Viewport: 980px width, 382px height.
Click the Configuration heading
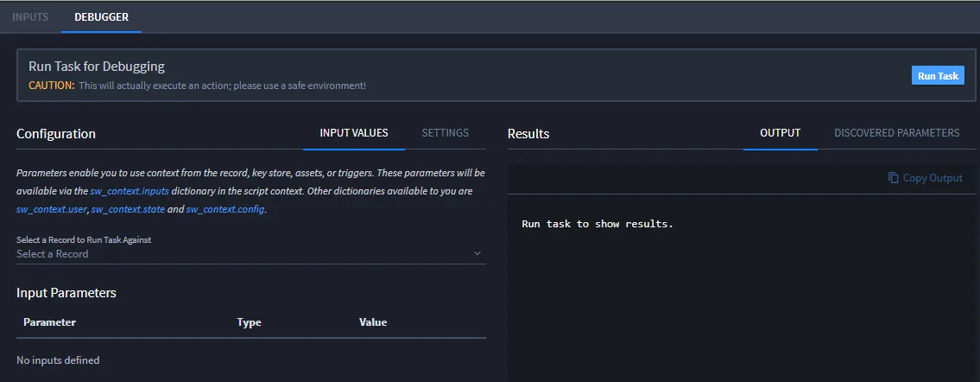(55, 134)
